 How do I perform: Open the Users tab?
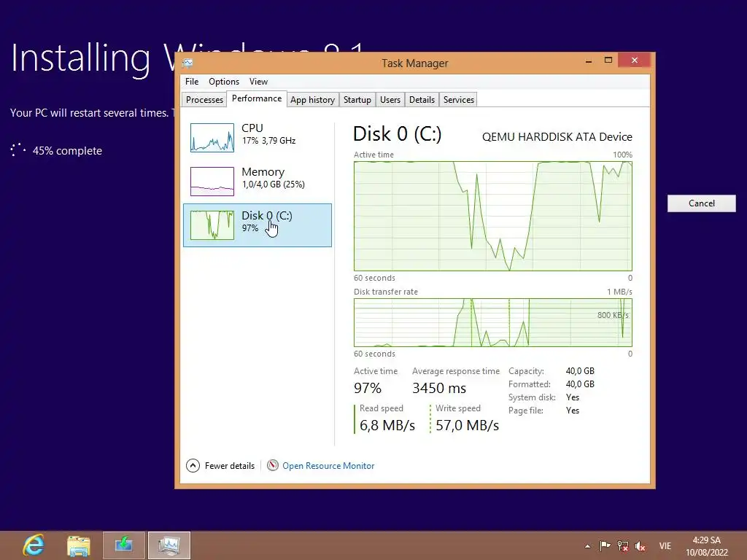(x=390, y=99)
